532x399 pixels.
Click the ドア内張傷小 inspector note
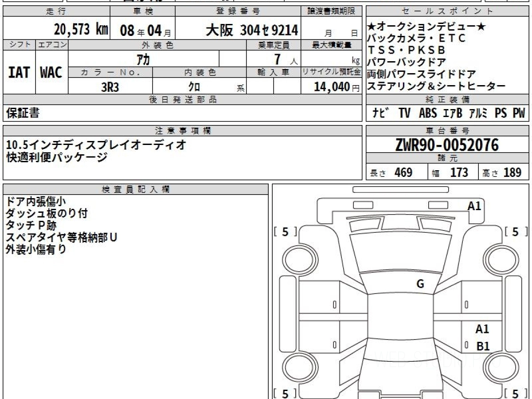36,201
